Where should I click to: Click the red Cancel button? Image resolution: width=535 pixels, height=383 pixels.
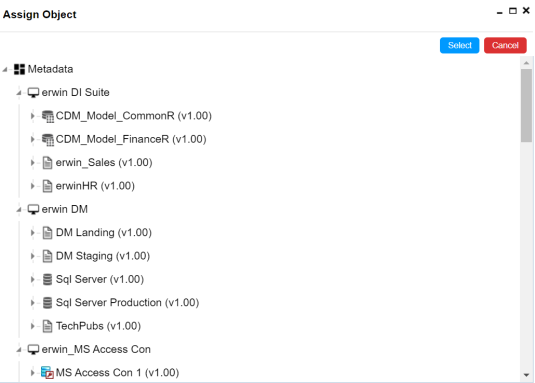click(505, 45)
